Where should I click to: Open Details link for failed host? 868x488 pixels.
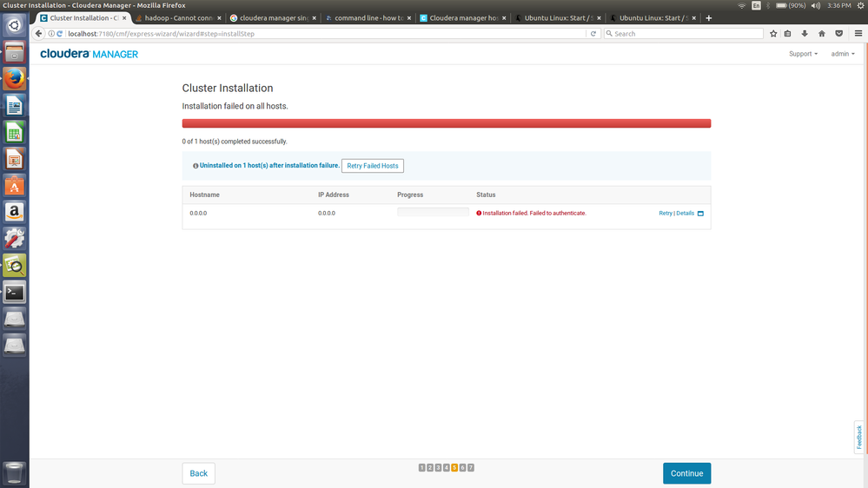pyautogui.click(x=685, y=213)
